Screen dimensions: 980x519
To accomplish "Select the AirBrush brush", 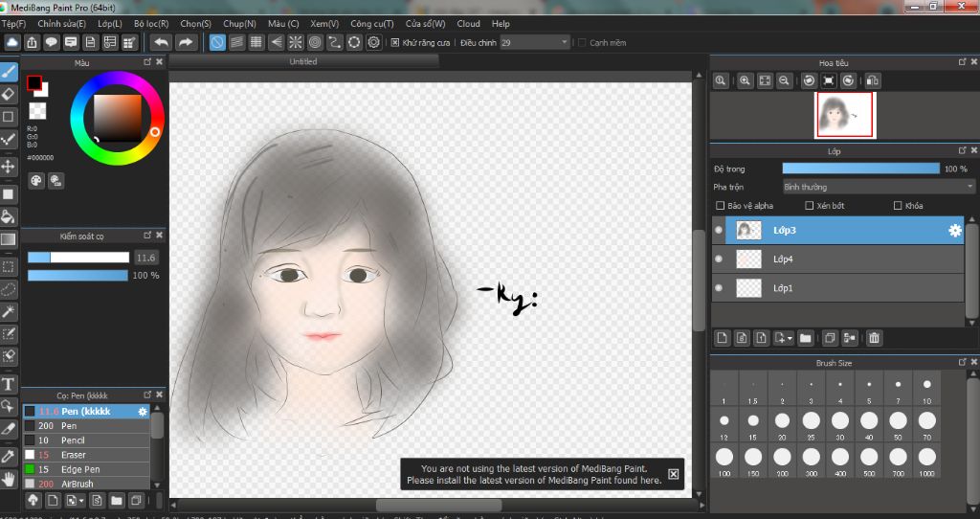I will pos(86,484).
